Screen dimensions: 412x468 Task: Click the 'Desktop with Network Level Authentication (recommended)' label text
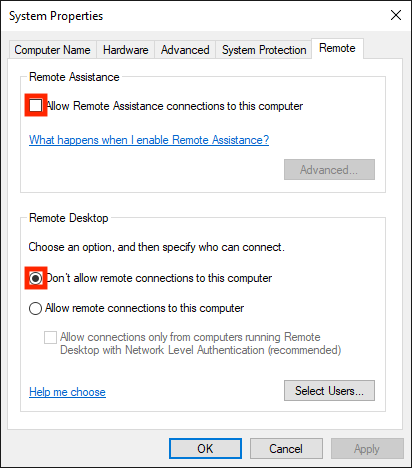(200, 350)
